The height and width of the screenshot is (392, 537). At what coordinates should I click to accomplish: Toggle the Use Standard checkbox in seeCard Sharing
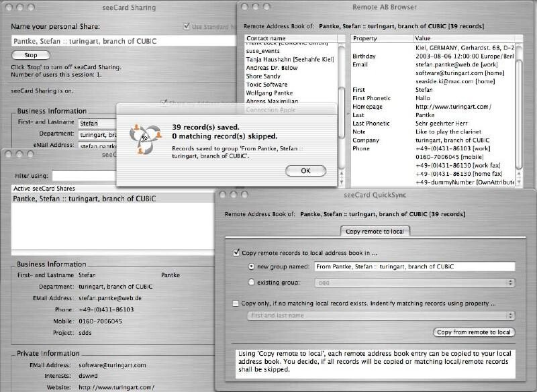pos(187,26)
